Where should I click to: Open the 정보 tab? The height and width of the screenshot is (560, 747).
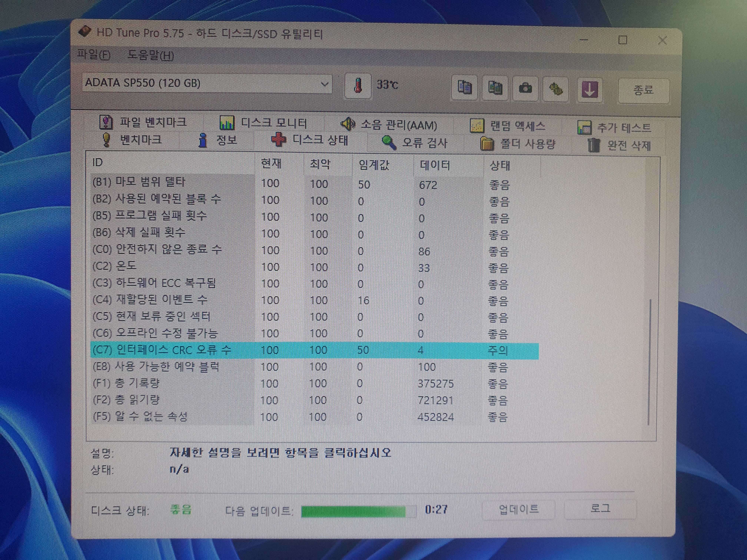(x=218, y=140)
